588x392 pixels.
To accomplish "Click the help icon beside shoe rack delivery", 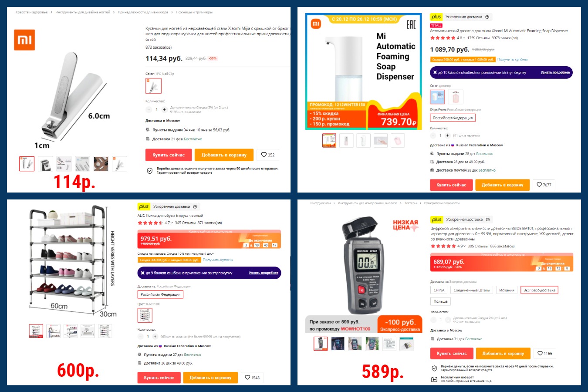I will (195, 206).
